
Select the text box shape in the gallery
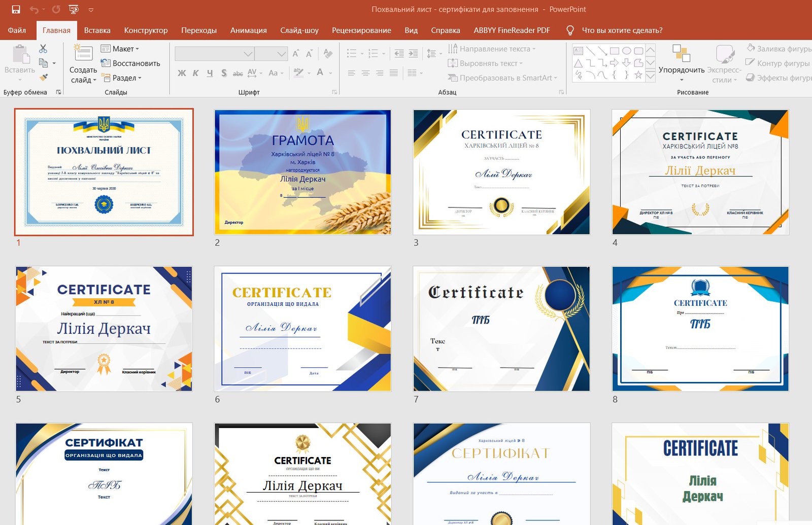point(578,51)
